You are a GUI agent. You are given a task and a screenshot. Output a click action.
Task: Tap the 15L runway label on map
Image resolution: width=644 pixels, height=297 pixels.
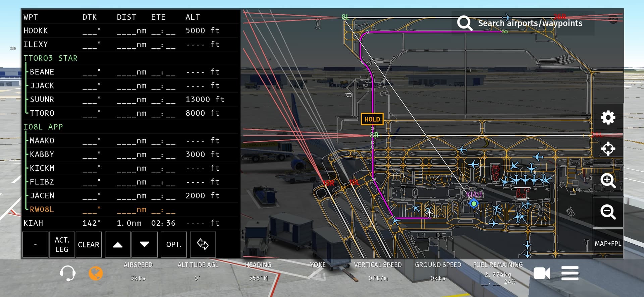(354, 182)
